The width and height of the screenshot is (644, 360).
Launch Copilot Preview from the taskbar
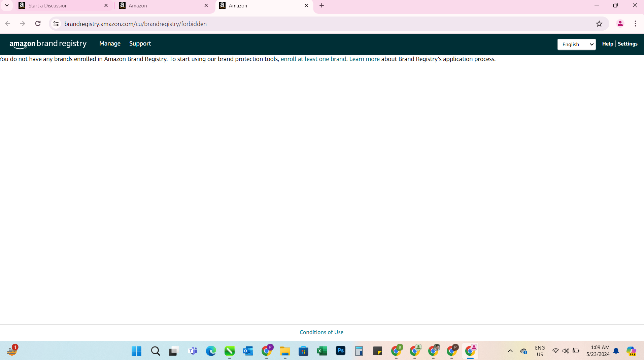(x=631, y=351)
